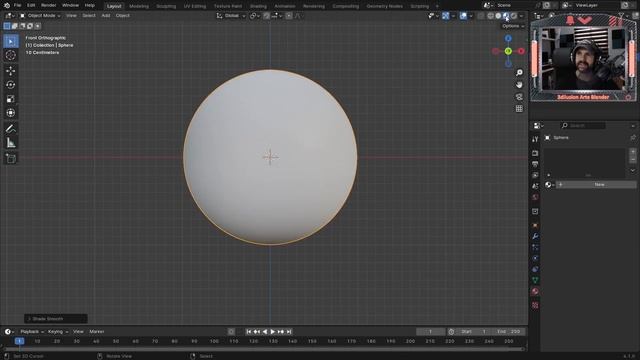Open the material browse dropdown
This screenshot has height=360, width=640.
pyautogui.click(x=549, y=185)
